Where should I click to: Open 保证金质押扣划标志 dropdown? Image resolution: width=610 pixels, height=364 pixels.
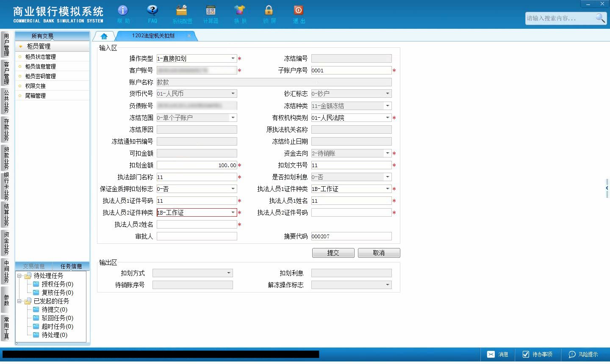pyautogui.click(x=233, y=189)
